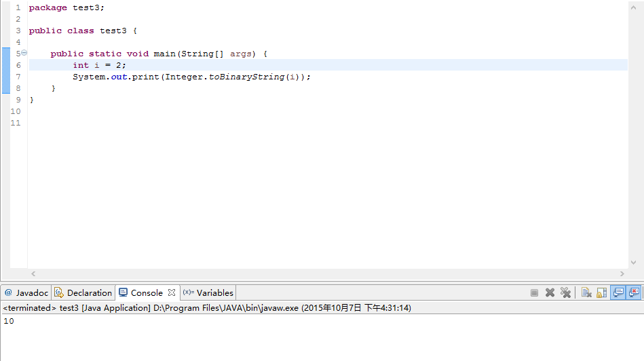Image resolution: width=644 pixels, height=361 pixels.
Task: Click the 'args' parameter name
Action: coord(240,54)
